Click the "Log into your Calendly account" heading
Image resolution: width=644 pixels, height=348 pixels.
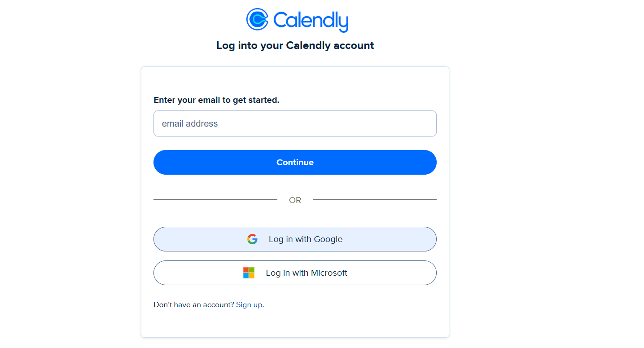coord(295,45)
